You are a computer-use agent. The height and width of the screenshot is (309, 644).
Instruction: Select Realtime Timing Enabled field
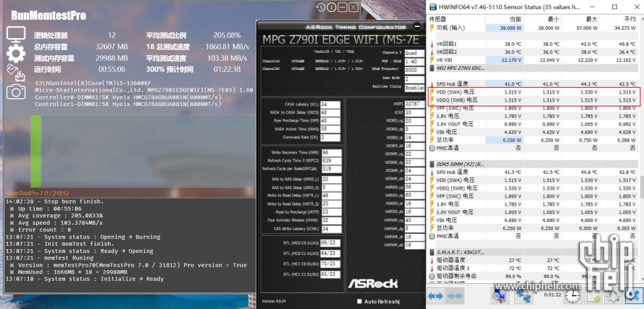(414, 88)
